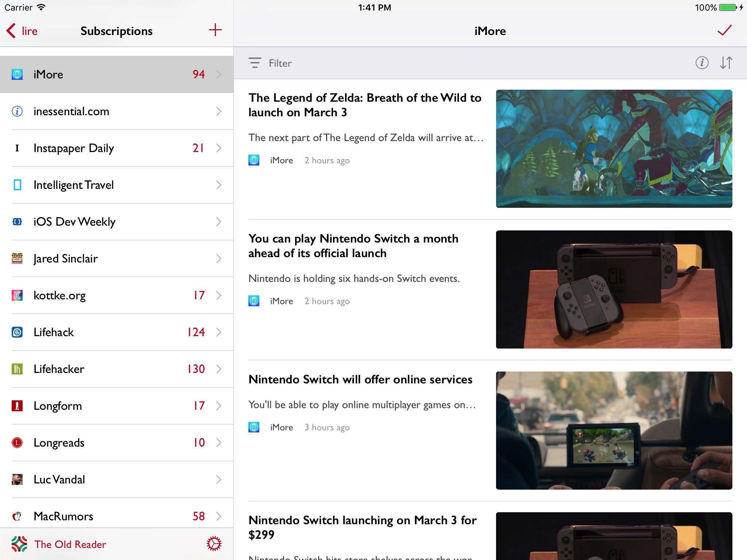
Task: Select the iMore subscription
Action: [117, 74]
